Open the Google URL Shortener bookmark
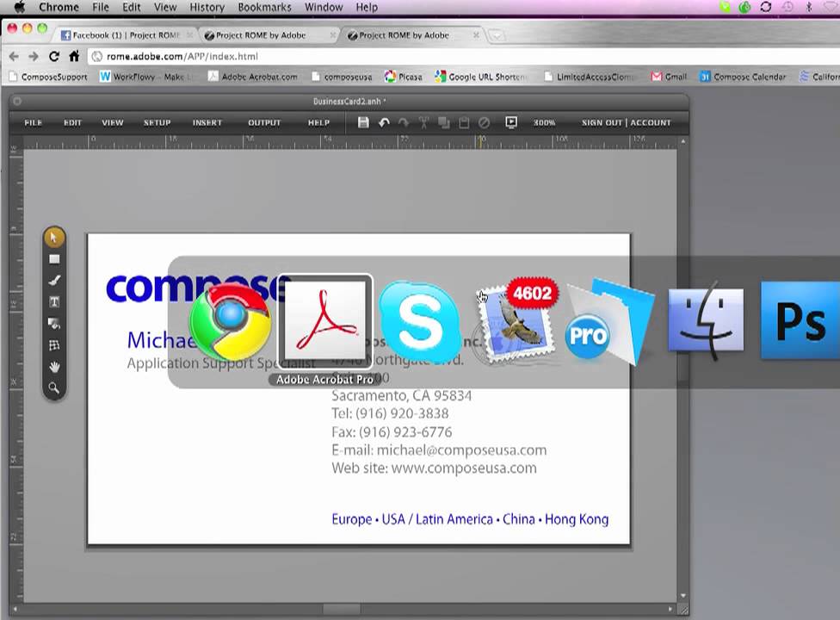 pyautogui.click(x=482, y=77)
